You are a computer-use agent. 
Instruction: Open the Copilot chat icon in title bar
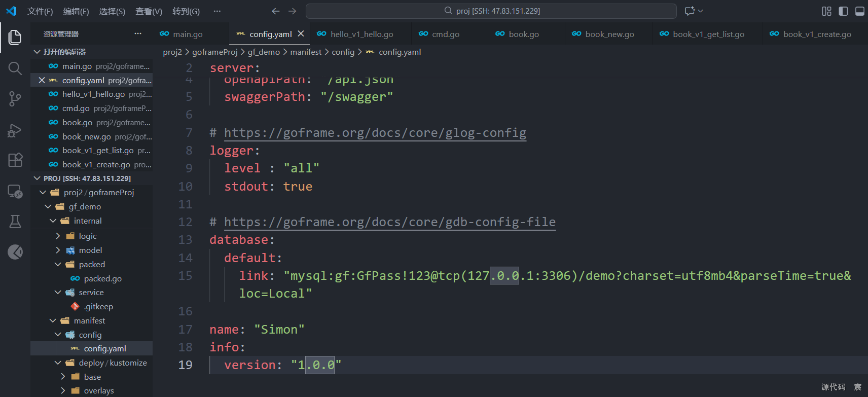click(690, 11)
